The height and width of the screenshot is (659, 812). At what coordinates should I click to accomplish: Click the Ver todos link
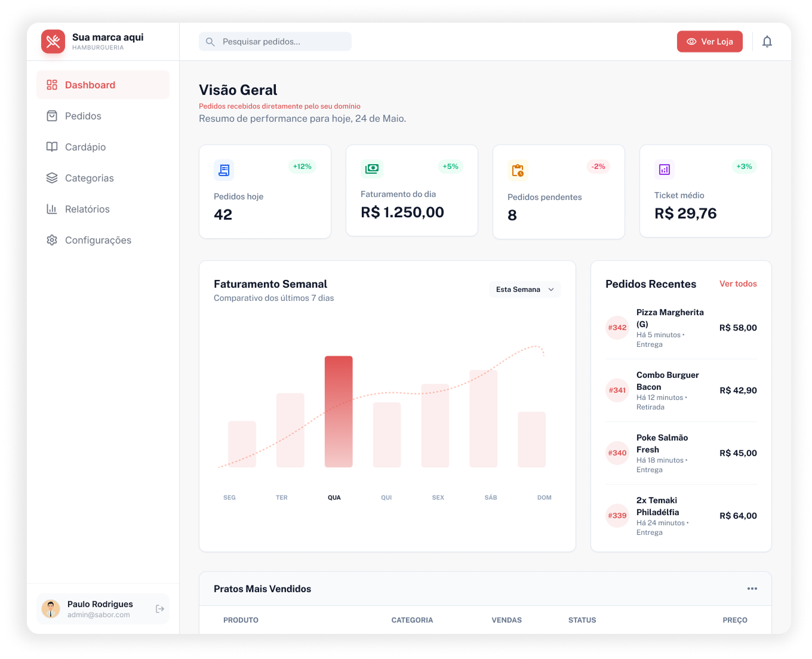pyautogui.click(x=738, y=284)
